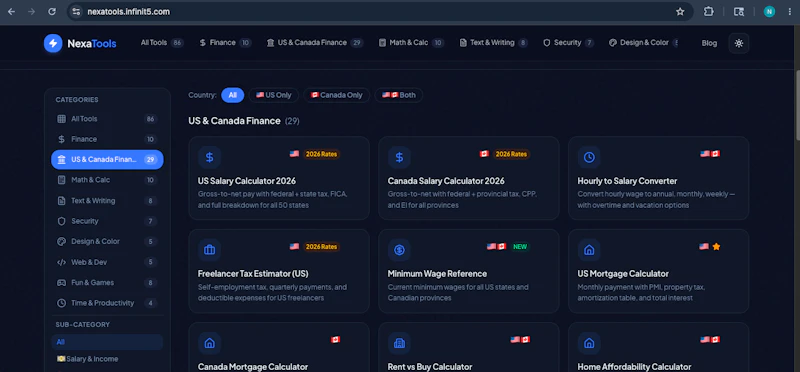Open Security in top navigation
The image size is (800, 372).
tap(568, 43)
